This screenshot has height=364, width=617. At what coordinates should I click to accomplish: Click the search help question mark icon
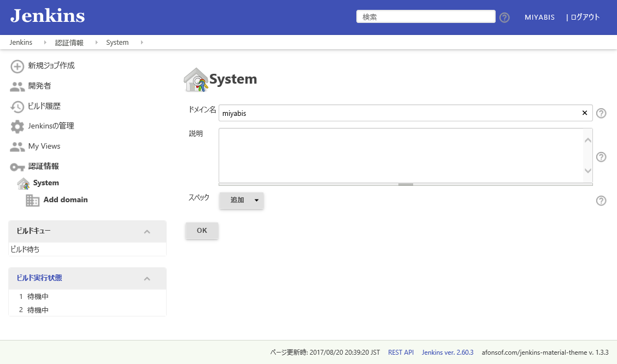[x=504, y=17]
